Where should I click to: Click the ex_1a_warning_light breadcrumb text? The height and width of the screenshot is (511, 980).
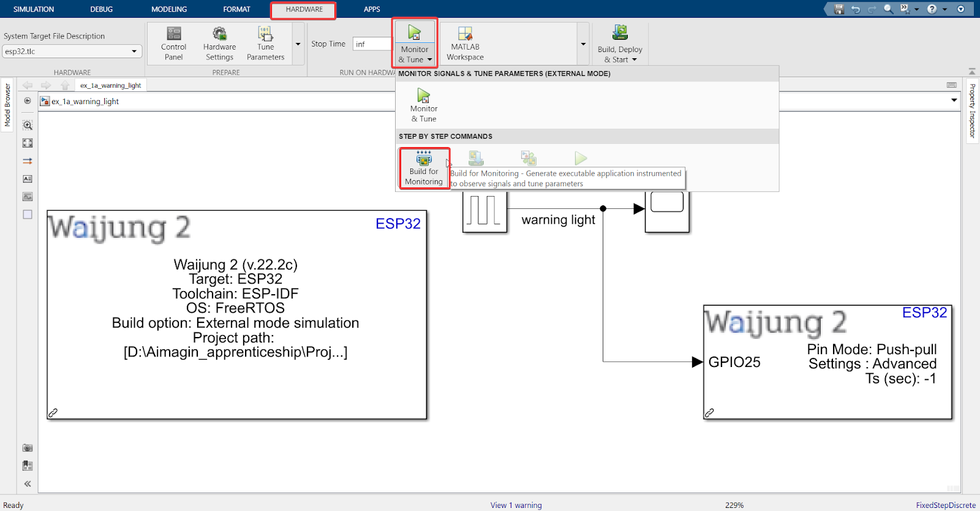(x=85, y=102)
